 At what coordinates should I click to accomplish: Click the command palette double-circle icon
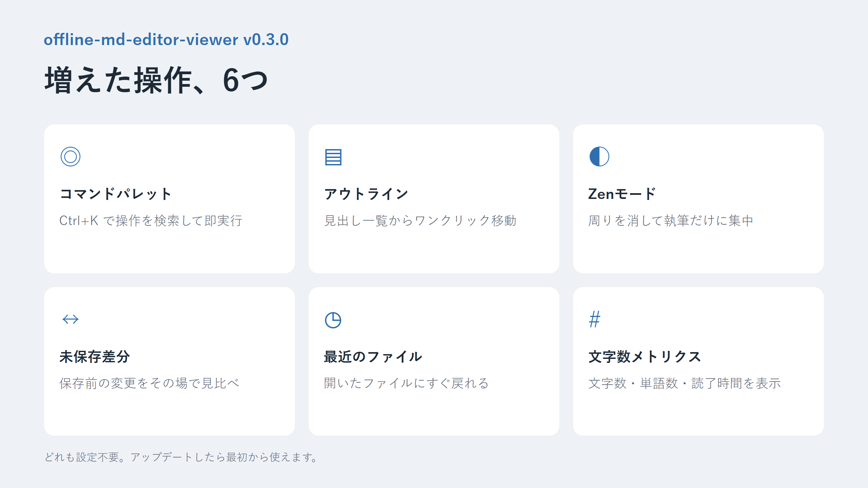(71, 157)
